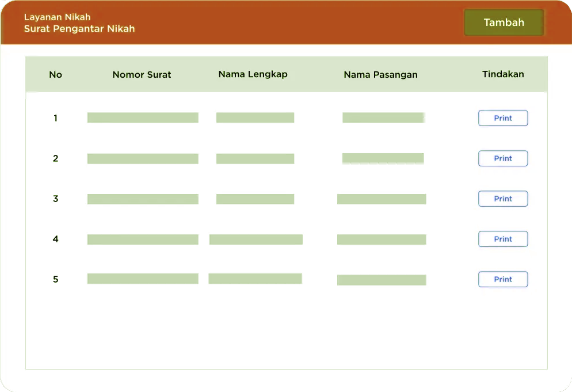Select the Nama Pasangan column header

[x=380, y=75]
